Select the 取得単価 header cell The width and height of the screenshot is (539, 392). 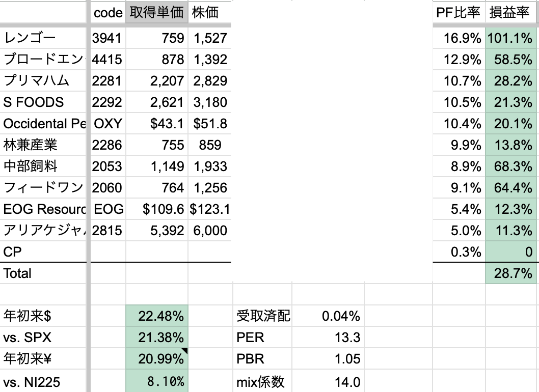click(x=157, y=13)
